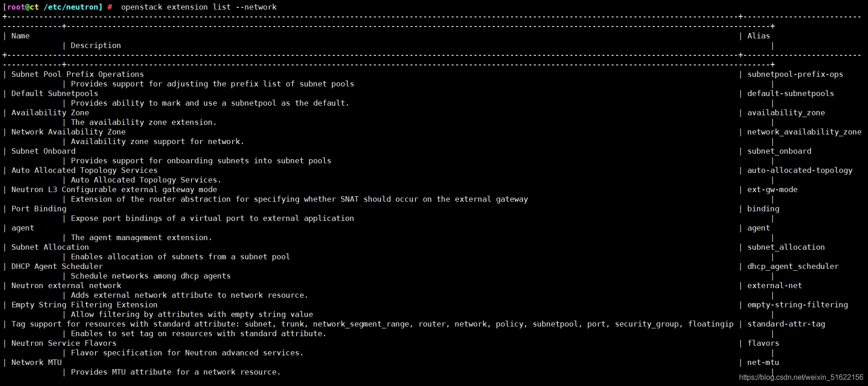
Task: Select 'Tag support for resources with standard attribute' text
Action: coord(373,324)
